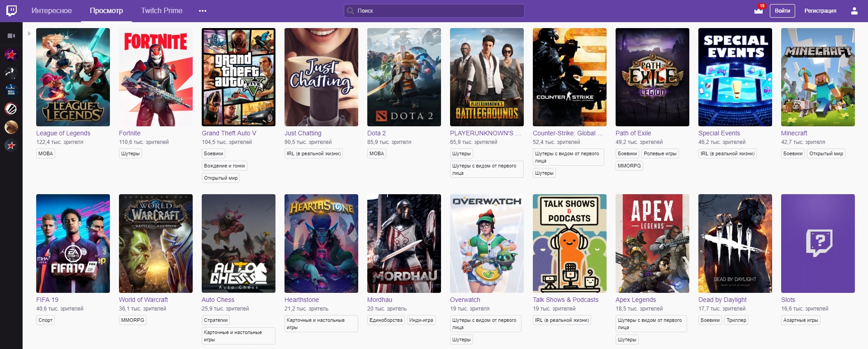Open the Dota 2 cover art
This screenshot has width=868, height=349.
pyautogui.click(x=404, y=77)
